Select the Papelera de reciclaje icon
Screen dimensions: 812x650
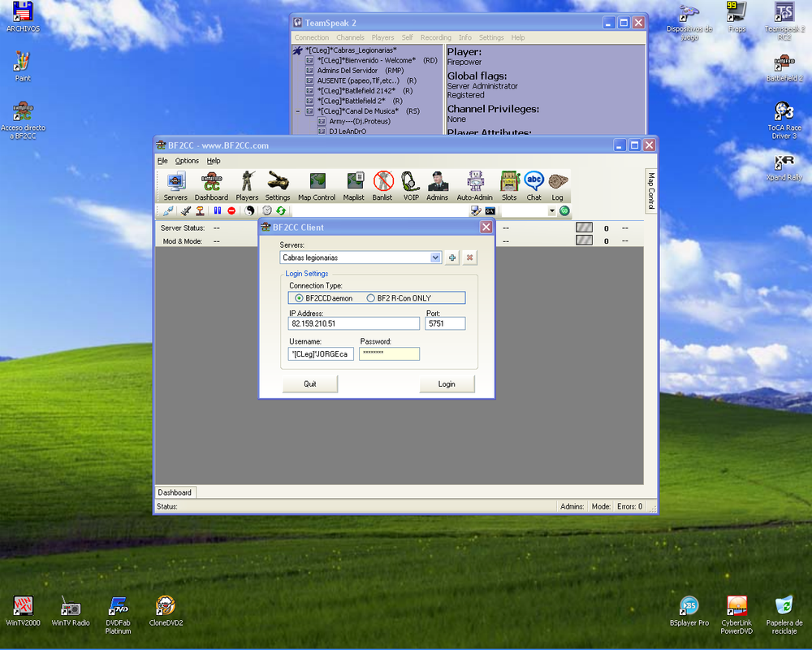pyautogui.click(x=784, y=615)
